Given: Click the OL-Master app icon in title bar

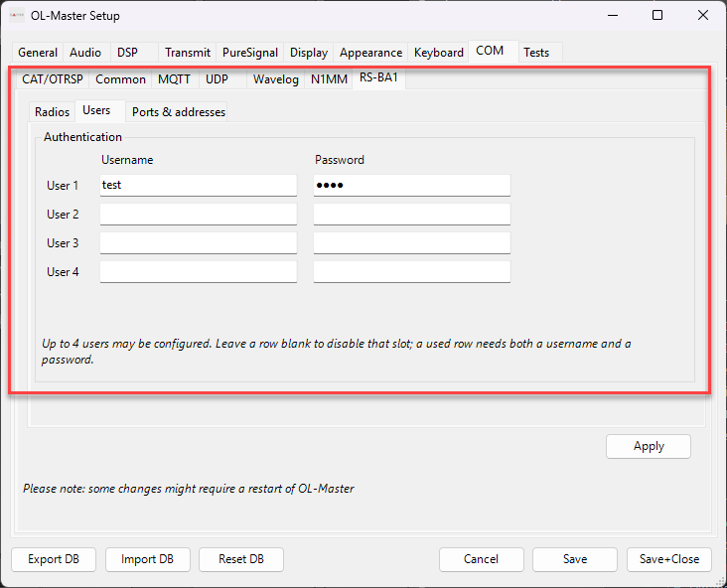Looking at the screenshot, I should pyautogui.click(x=17, y=15).
